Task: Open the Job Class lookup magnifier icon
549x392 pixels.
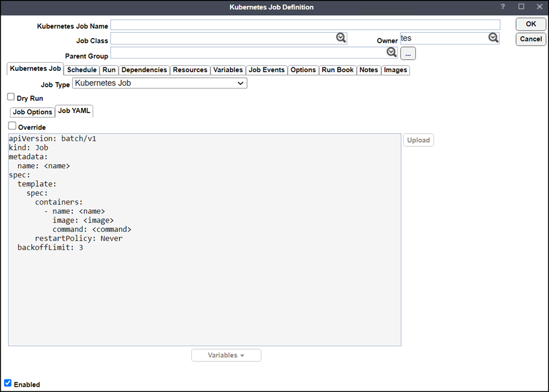Action: tap(341, 38)
